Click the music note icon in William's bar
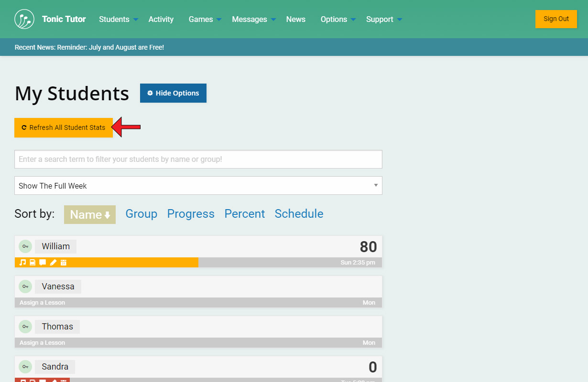The image size is (588, 382). tap(22, 263)
